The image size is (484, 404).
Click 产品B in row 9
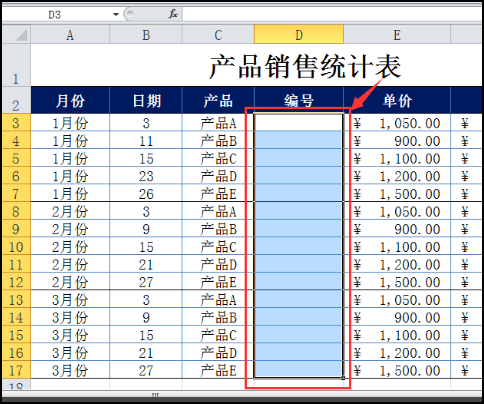218,229
